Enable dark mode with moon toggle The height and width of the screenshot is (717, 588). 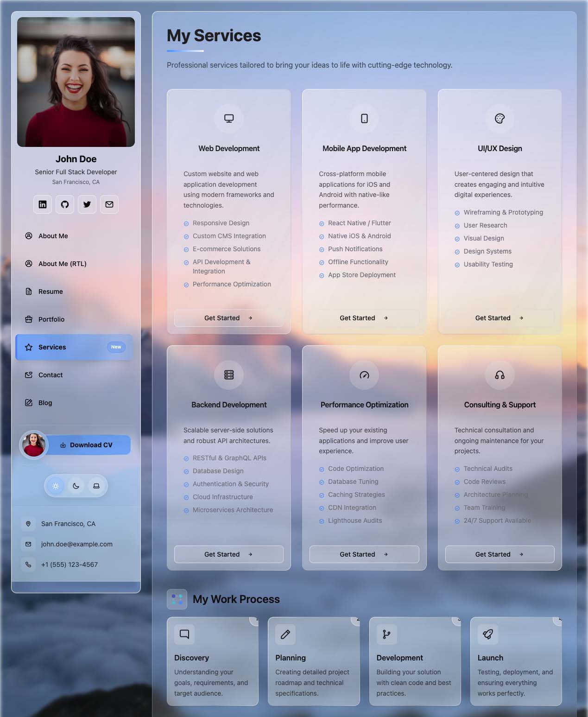coord(76,486)
